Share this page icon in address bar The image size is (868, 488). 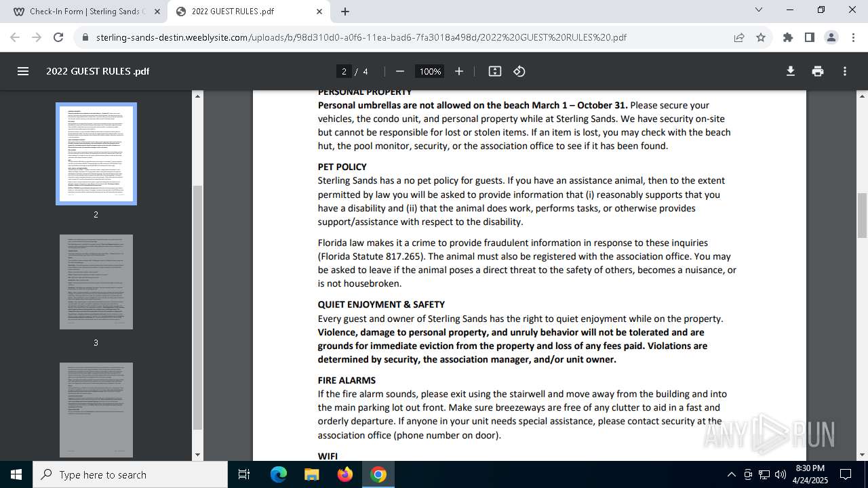(x=739, y=37)
